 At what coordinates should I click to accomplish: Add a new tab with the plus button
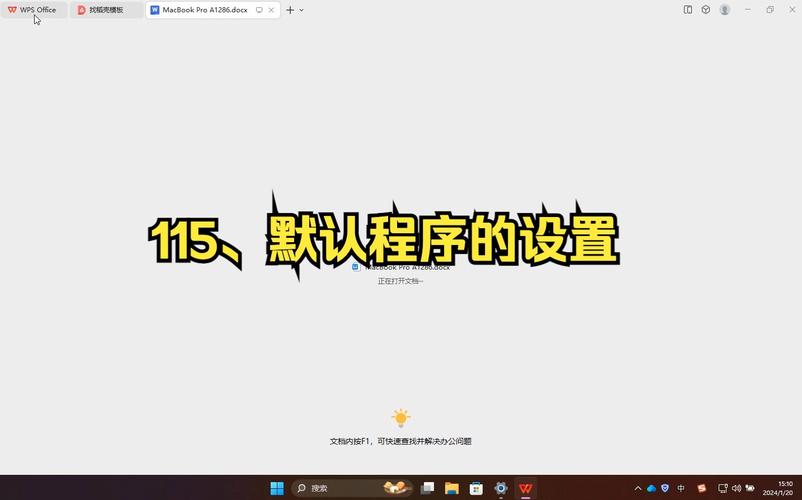(x=290, y=10)
